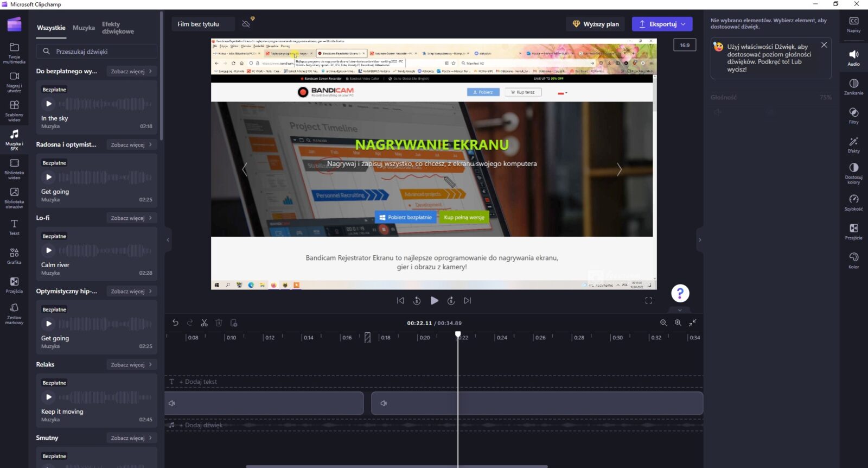The height and width of the screenshot is (468, 868).
Task: Forward preview by five seconds
Action: [451, 300]
